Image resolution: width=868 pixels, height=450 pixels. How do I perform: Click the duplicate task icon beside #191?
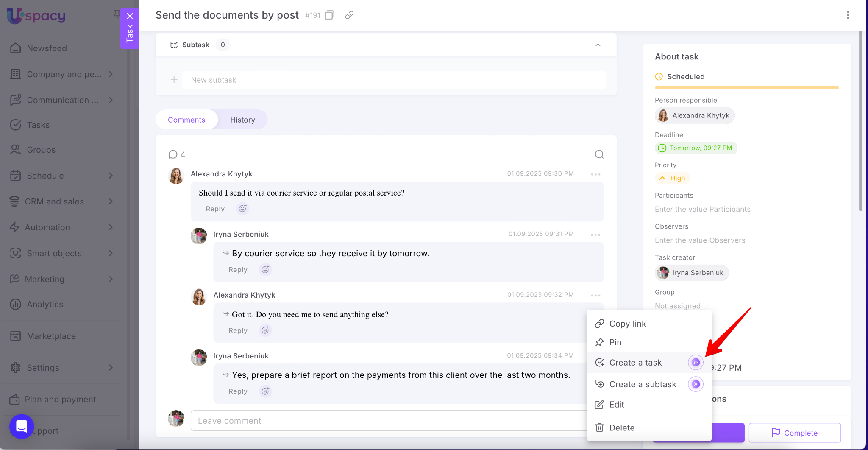click(x=329, y=15)
